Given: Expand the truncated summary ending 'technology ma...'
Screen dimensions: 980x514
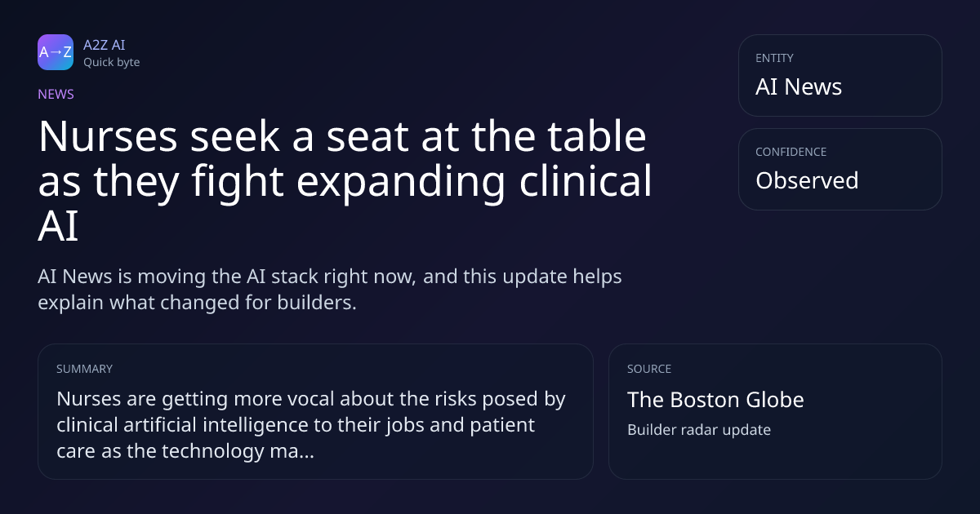Looking at the screenshot, I should 185,451.
